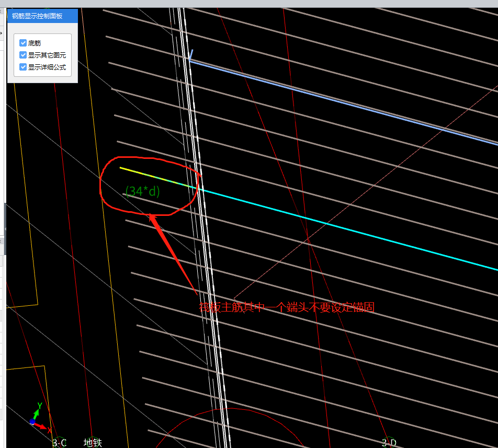Click the 3-D axis grid label

click(x=389, y=443)
